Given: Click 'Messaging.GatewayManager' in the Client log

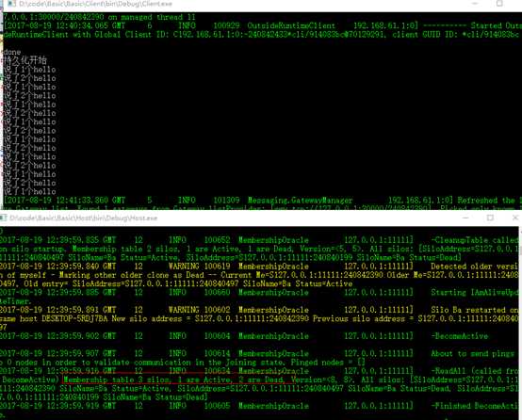Looking at the screenshot, I should [300, 201].
